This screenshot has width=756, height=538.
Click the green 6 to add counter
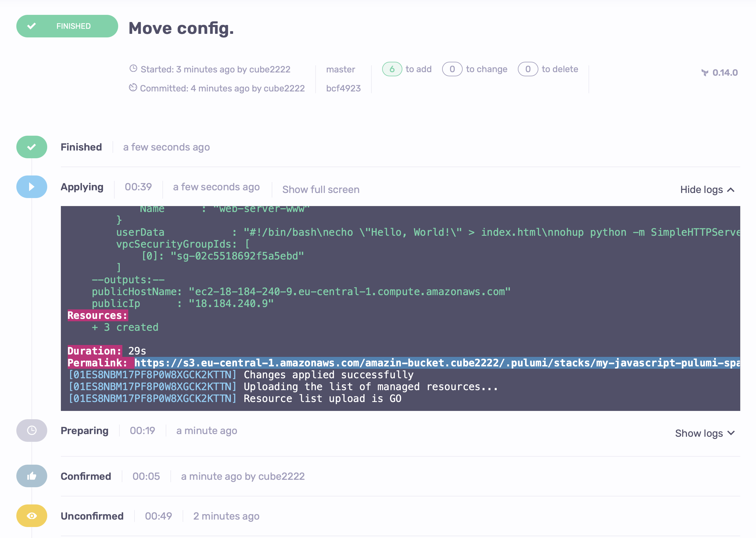pyautogui.click(x=392, y=69)
